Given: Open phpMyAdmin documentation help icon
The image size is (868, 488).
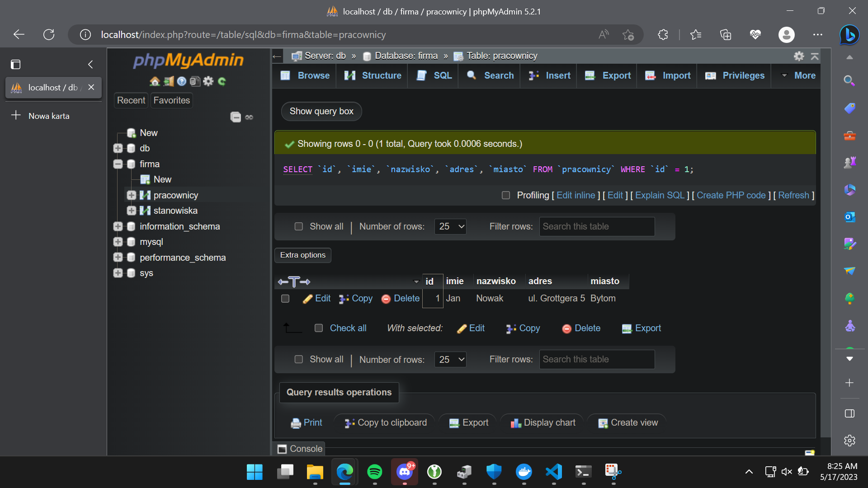Looking at the screenshot, I should pos(182,81).
